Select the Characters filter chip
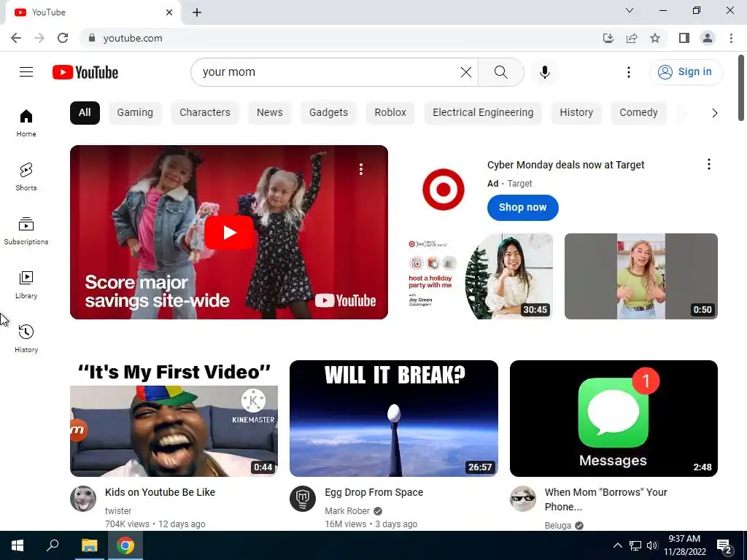The height and width of the screenshot is (560, 747). click(205, 113)
